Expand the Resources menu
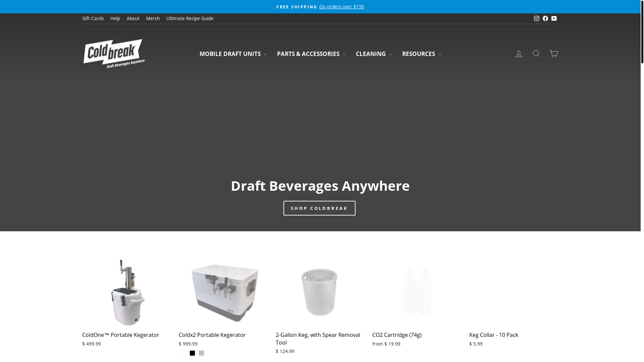This screenshot has width=644, height=362. 422,54
